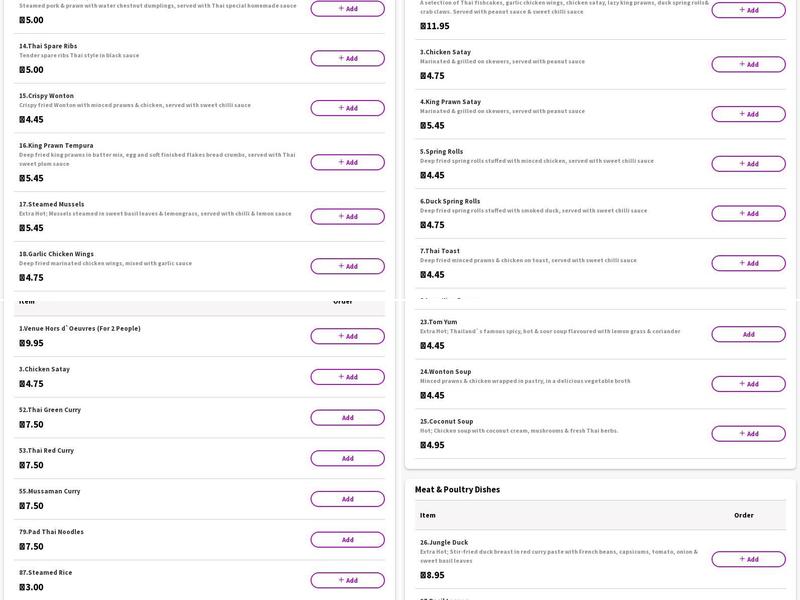Screen dimensions: 800x600
Task: Click the plus icon for Jungle Duck
Action: [x=742, y=559]
